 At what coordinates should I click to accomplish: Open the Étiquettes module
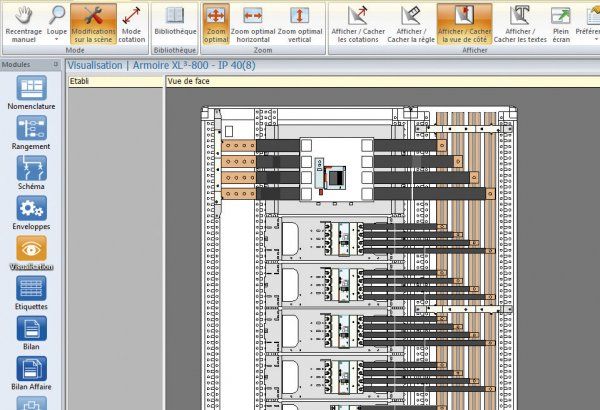click(x=32, y=295)
